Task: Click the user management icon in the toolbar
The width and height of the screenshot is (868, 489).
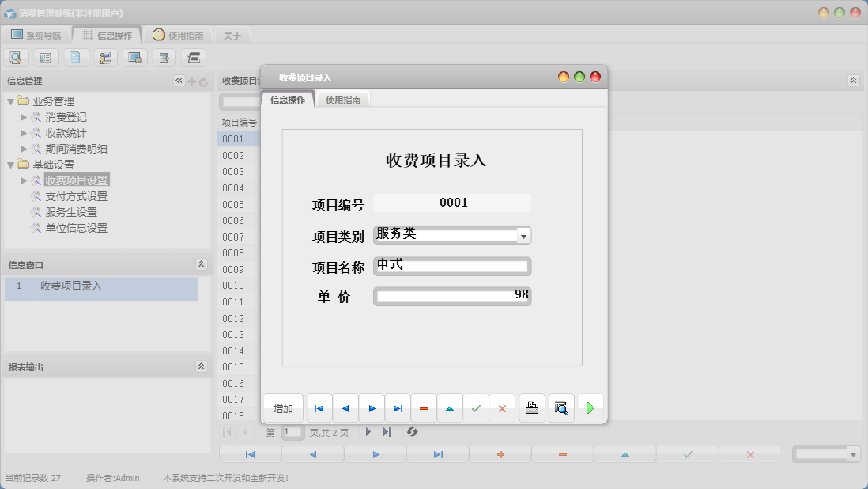Action: coord(104,57)
